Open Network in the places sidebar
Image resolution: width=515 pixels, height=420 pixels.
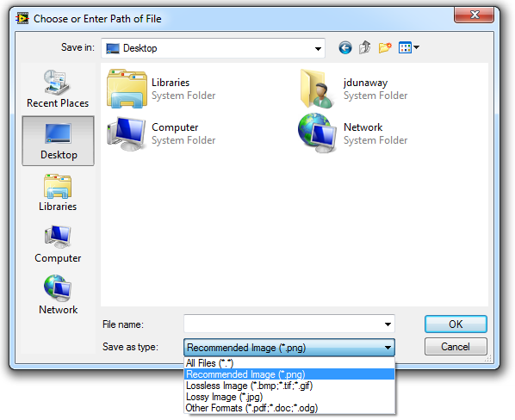click(x=58, y=295)
